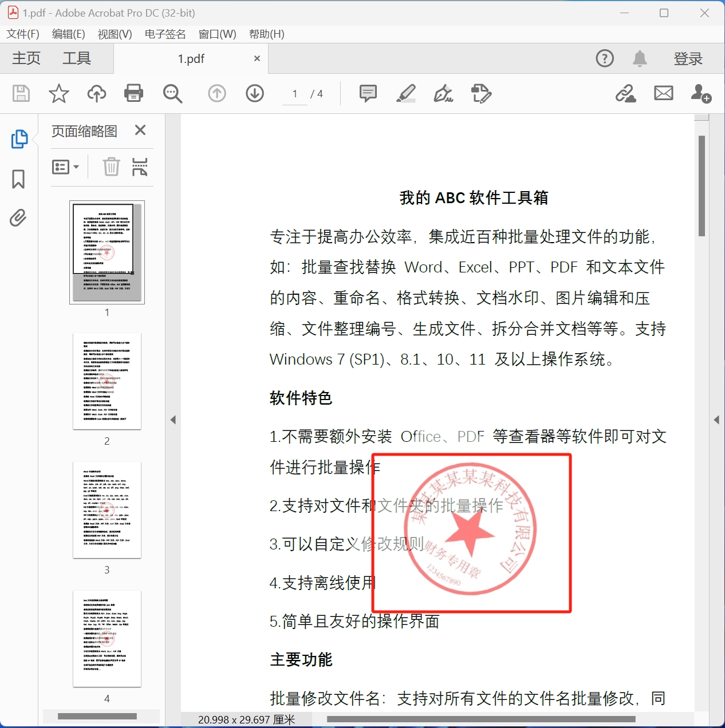Screen dimensions: 725x728
Task: Delete page via trash icon in thumbnails panel
Action: [x=111, y=167]
